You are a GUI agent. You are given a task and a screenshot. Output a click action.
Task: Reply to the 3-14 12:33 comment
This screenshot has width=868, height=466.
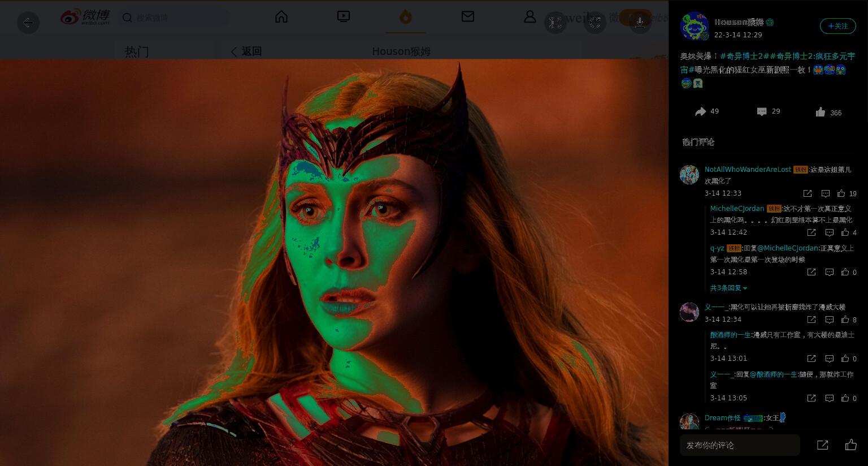[x=826, y=193]
